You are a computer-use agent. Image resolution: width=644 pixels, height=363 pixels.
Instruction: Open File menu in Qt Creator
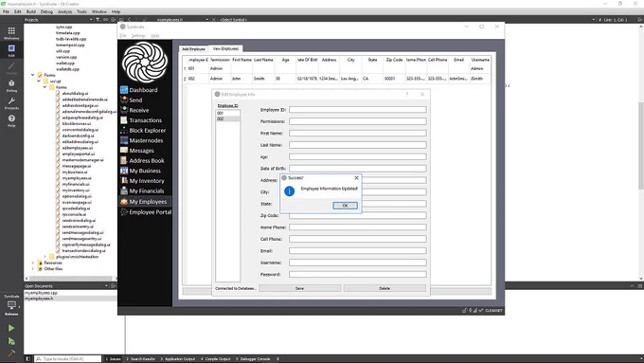click(x=6, y=11)
